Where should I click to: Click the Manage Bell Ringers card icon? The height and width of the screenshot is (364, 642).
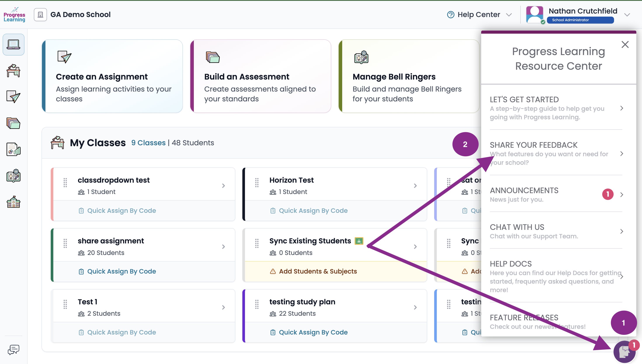(x=361, y=57)
